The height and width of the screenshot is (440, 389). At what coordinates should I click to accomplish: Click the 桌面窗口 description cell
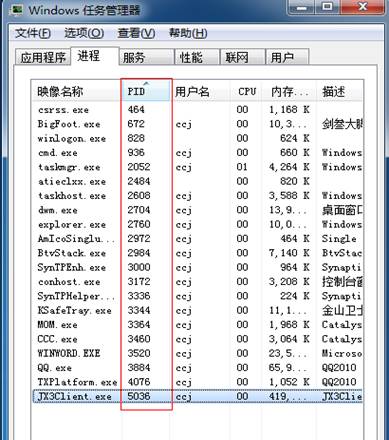pyautogui.click(x=342, y=210)
